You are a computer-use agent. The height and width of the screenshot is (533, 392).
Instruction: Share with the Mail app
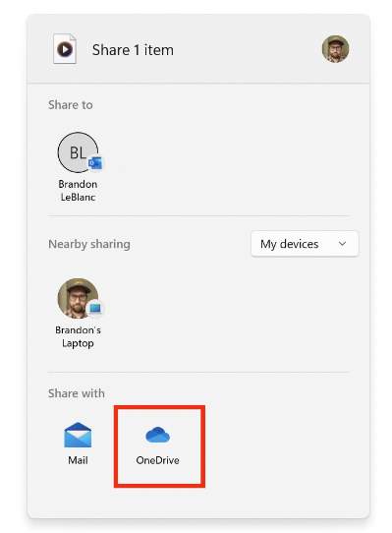pyautogui.click(x=78, y=444)
